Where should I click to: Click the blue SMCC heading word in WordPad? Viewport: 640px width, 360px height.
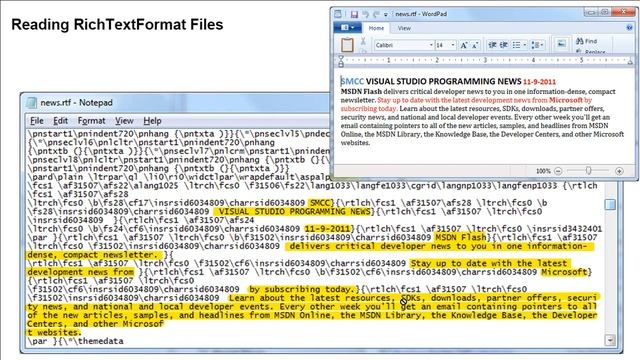[352, 82]
